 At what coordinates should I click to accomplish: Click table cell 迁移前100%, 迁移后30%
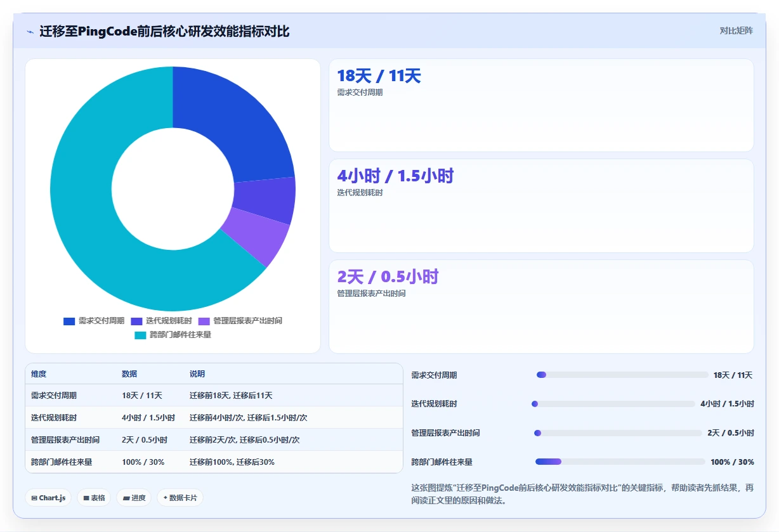pos(232,462)
